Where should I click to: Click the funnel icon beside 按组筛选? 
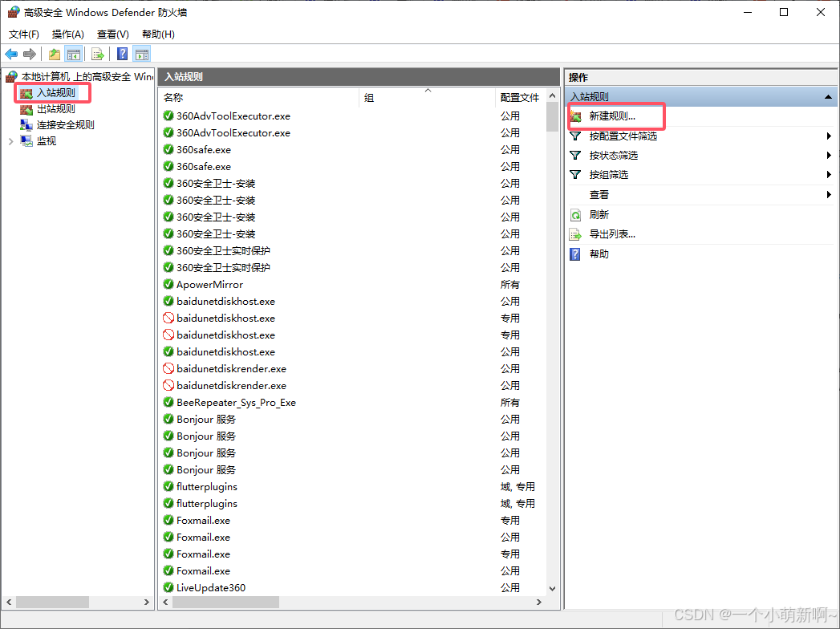pyautogui.click(x=575, y=175)
